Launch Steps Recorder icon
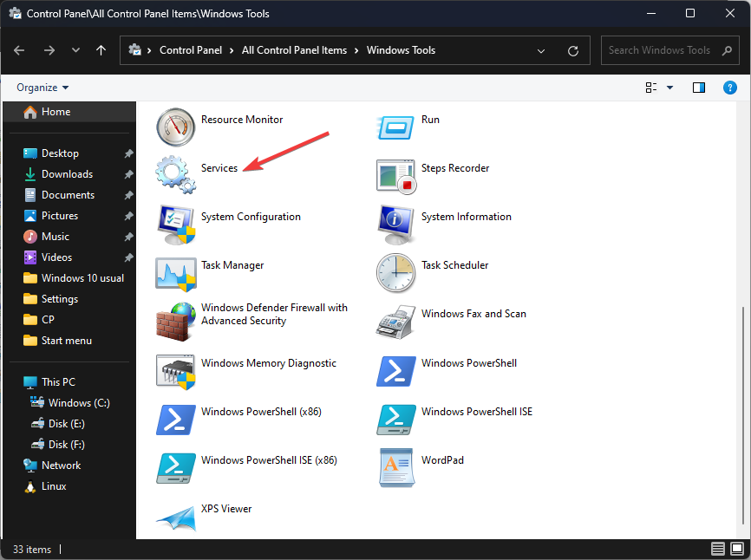The width and height of the screenshot is (751, 560). tap(395, 177)
